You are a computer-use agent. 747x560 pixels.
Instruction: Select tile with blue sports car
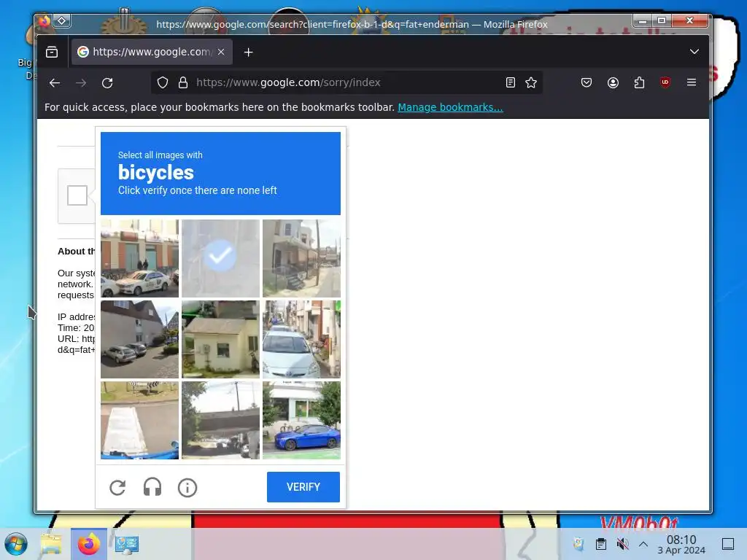tap(301, 420)
